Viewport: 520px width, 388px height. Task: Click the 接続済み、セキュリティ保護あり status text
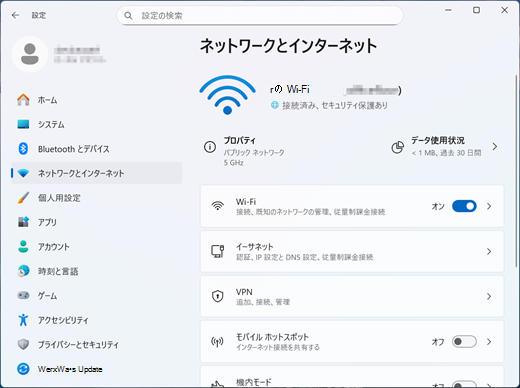[x=335, y=106]
